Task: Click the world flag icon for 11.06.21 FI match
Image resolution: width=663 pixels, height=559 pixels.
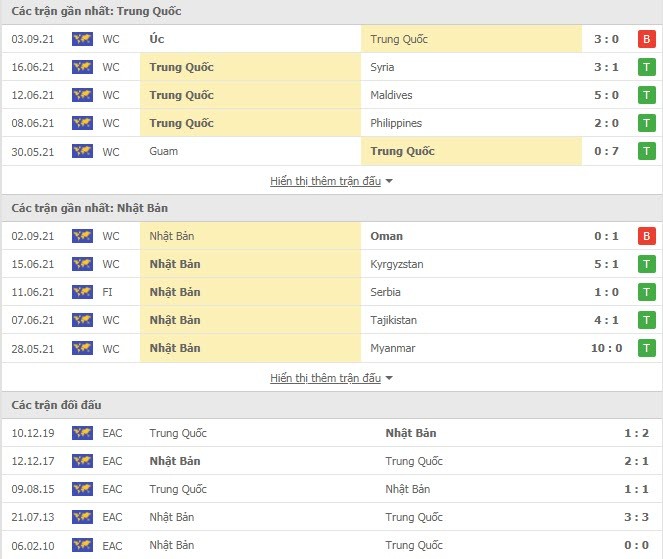Action: (82, 292)
